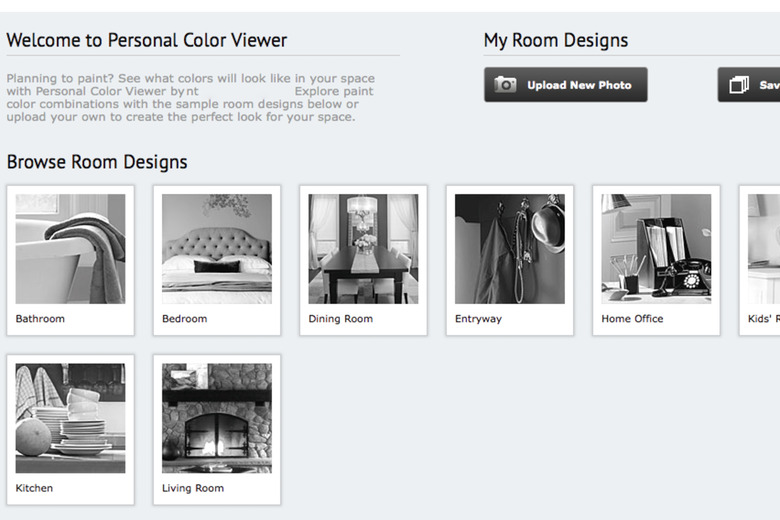Select the Bedroom tufted headboard photo
Viewport: 780px width, 520px height.
[216, 248]
